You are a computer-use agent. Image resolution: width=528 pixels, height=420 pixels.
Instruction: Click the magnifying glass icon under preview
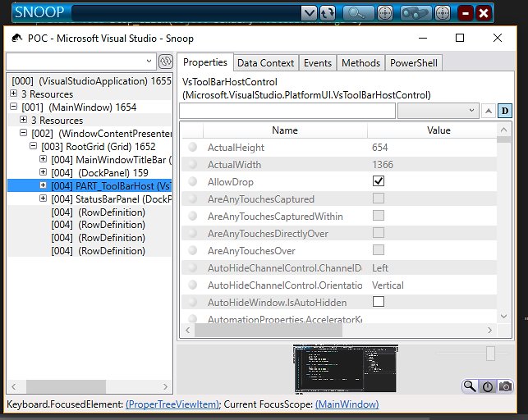click(x=470, y=386)
